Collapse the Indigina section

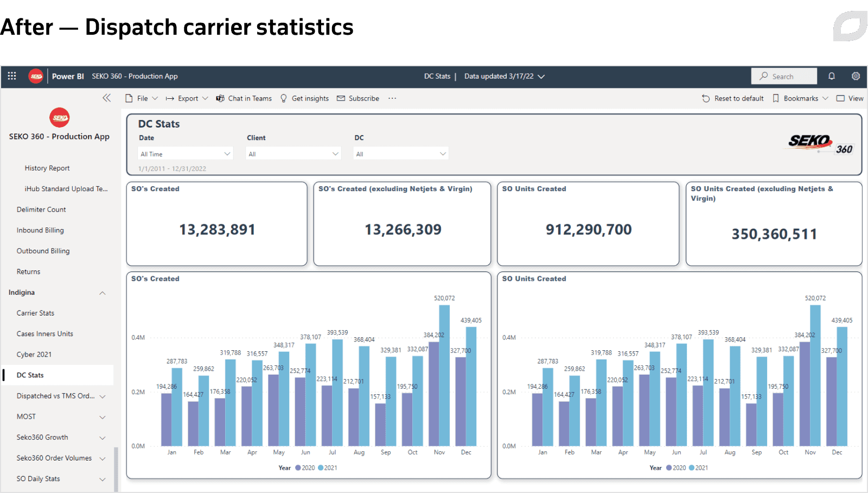coord(102,293)
